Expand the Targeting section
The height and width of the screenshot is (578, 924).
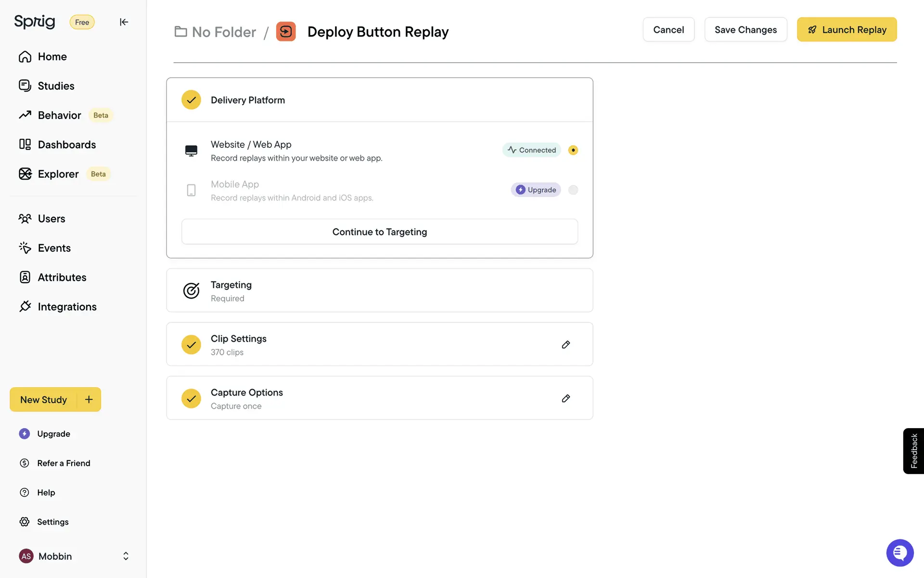tap(379, 291)
